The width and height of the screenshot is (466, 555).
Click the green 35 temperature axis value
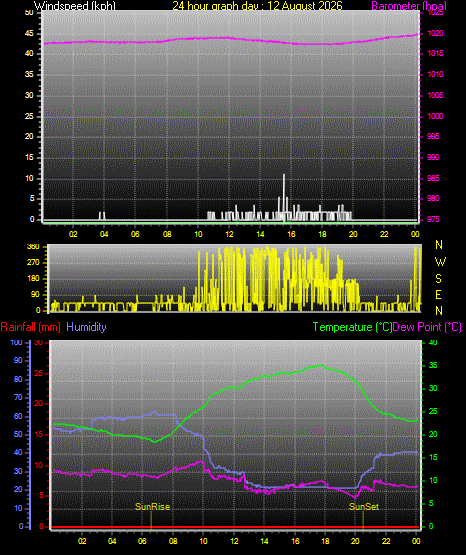pyautogui.click(x=433, y=366)
